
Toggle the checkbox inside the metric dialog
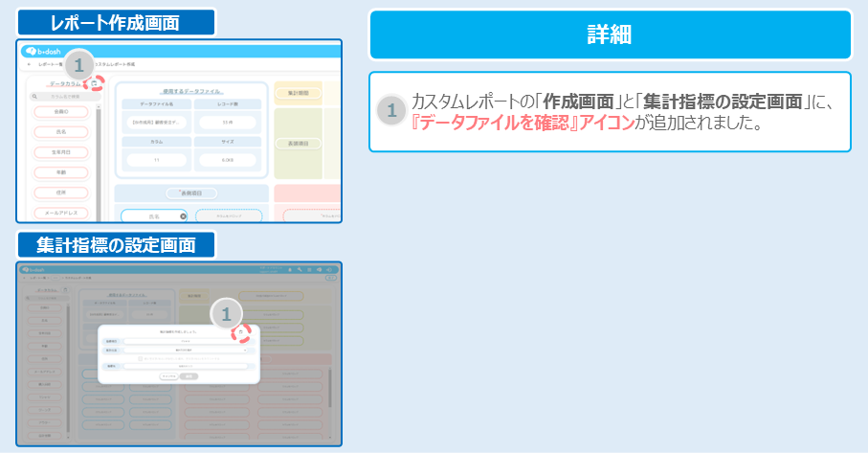[141, 359]
